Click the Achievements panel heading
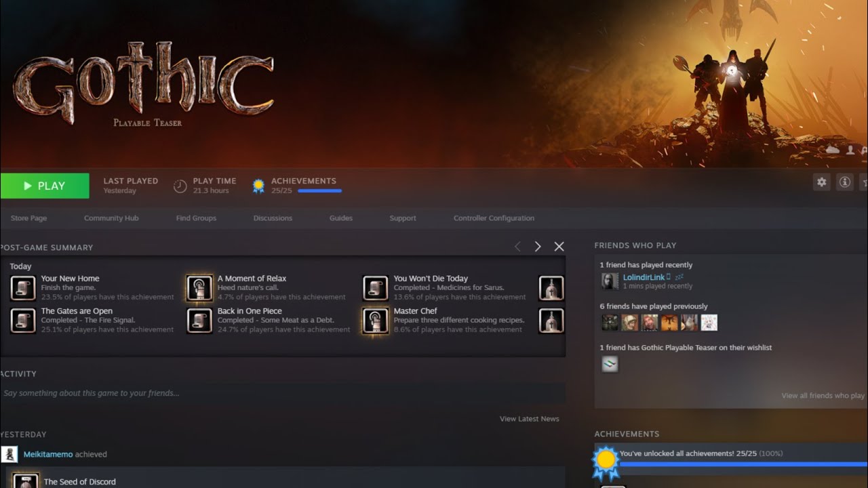Screen dimensions: 868x488 coord(627,434)
